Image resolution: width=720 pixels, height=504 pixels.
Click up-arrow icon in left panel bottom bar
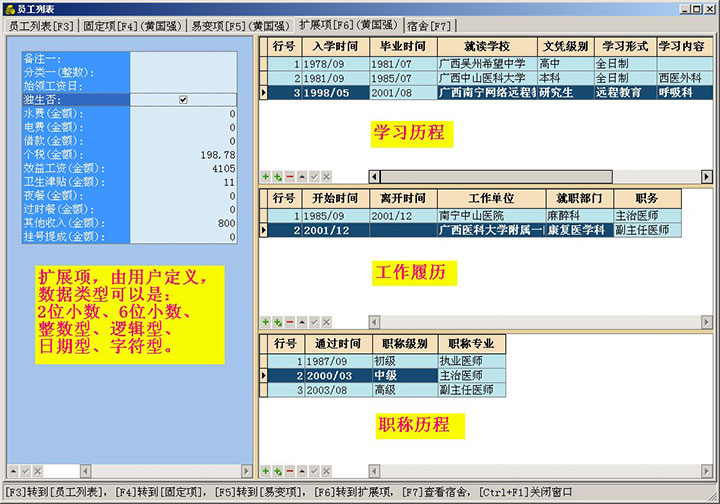tap(13, 470)
